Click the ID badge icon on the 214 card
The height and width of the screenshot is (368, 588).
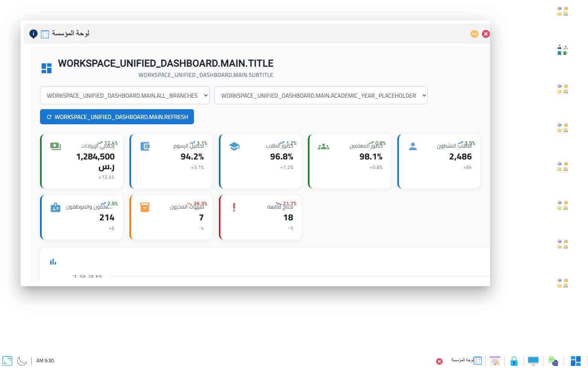click(x=56, y=207)
